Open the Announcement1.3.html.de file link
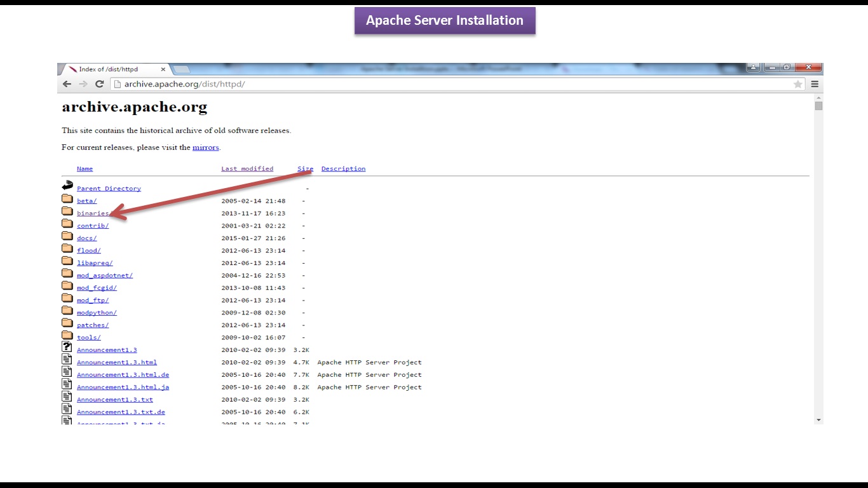The width and height of the screenshot is (868, 488). pyautogui.click(x=123, y=375)
